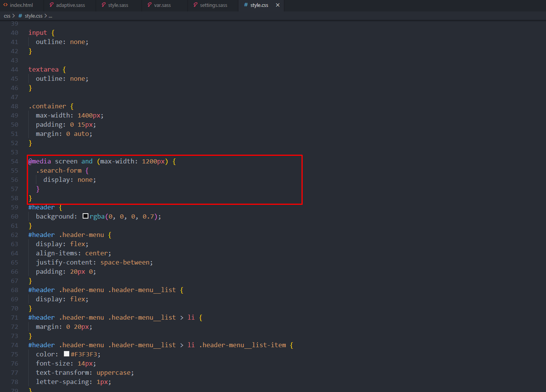Click the css folder breadcrumb

[7, 16]
